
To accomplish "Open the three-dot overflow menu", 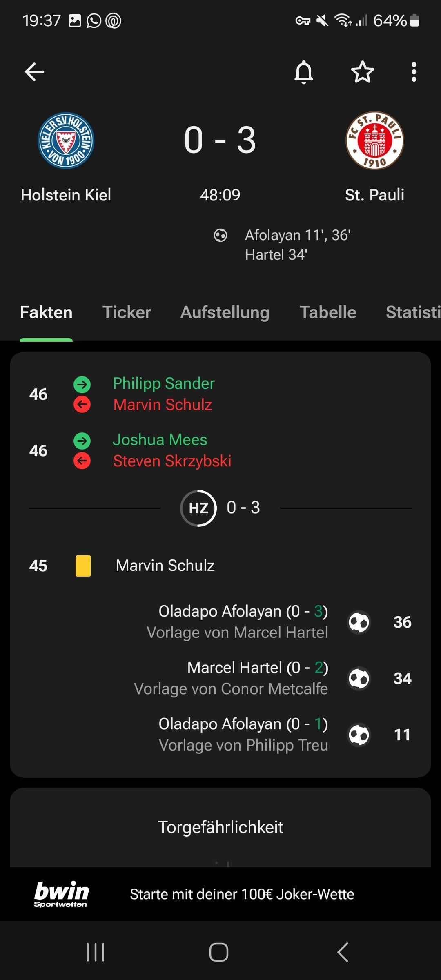I will click(x=414, y=72).
